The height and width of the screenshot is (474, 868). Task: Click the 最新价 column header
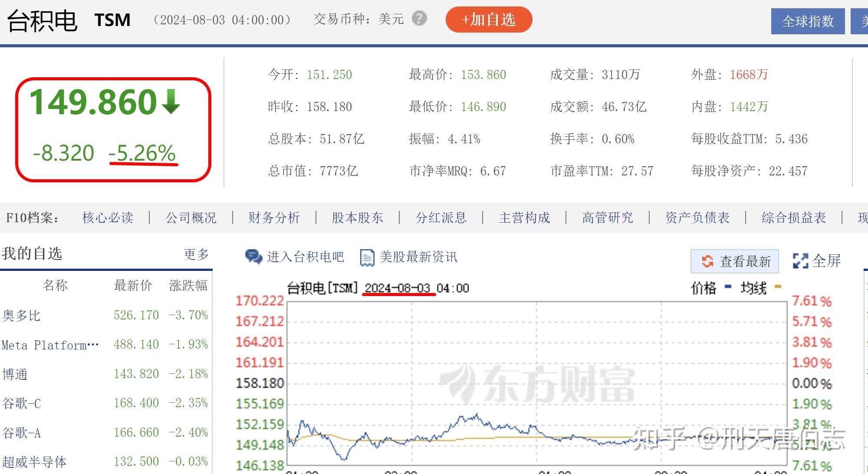(x=133, y=286)
